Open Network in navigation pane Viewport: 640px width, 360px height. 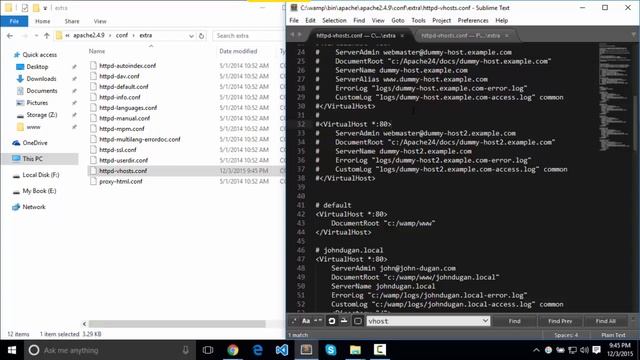point(34,207)
